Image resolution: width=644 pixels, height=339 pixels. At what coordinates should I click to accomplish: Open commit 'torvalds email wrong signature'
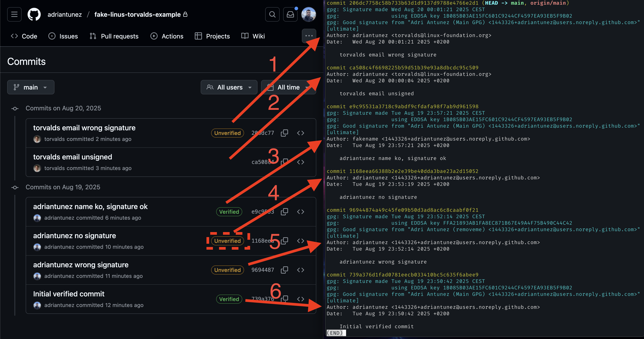pyautogui.click(x=84, y=128)
